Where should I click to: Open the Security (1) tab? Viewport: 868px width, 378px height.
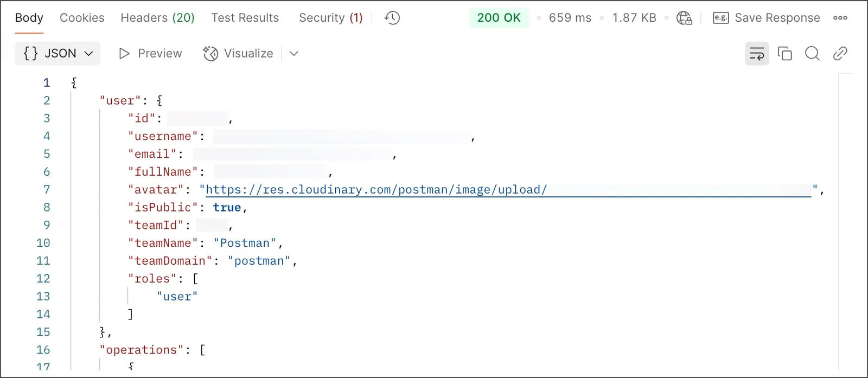click(x=330, y=17)
